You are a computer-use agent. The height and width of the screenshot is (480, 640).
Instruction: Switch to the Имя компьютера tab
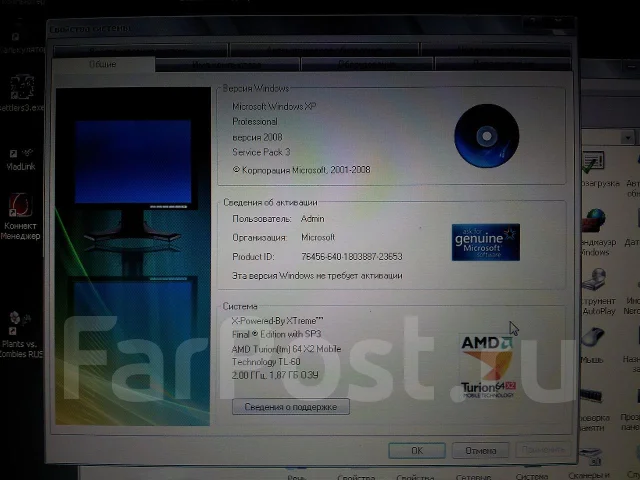point(227,65)
